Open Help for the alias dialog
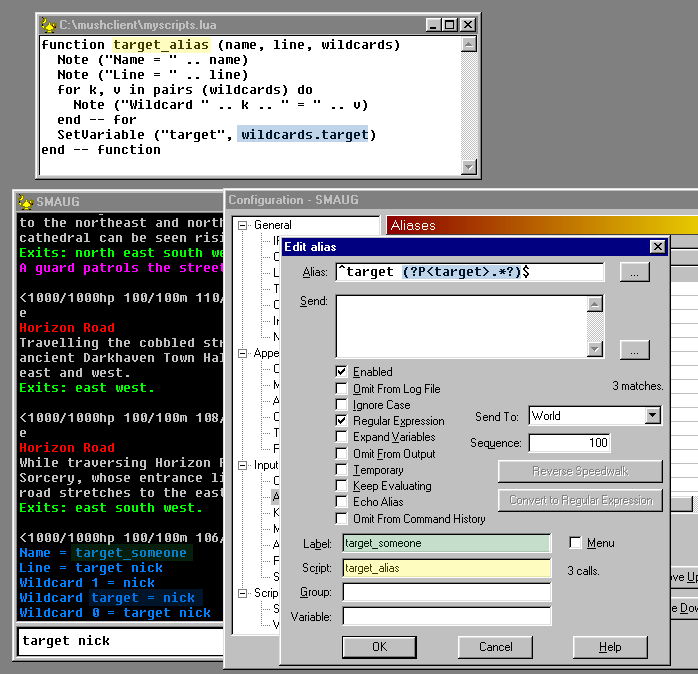The width and height of the screenshot is (698, 674). pyautogui.click(x=610, y=647)
